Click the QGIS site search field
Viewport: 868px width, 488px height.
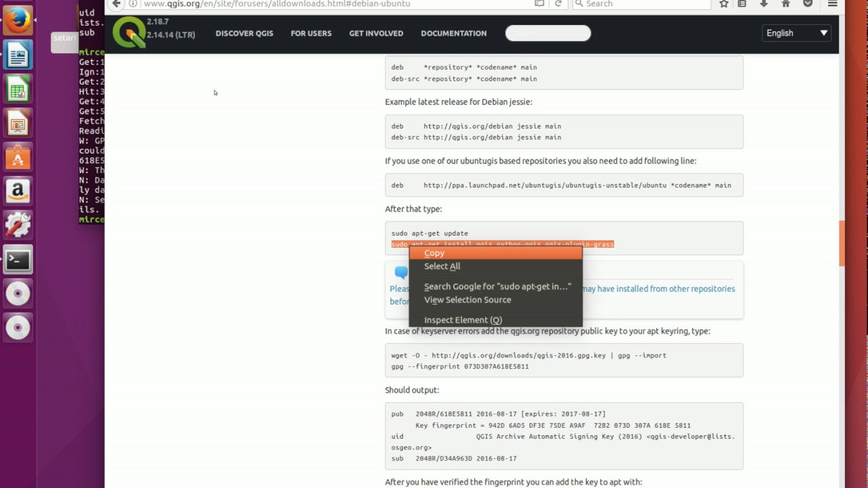548,33
